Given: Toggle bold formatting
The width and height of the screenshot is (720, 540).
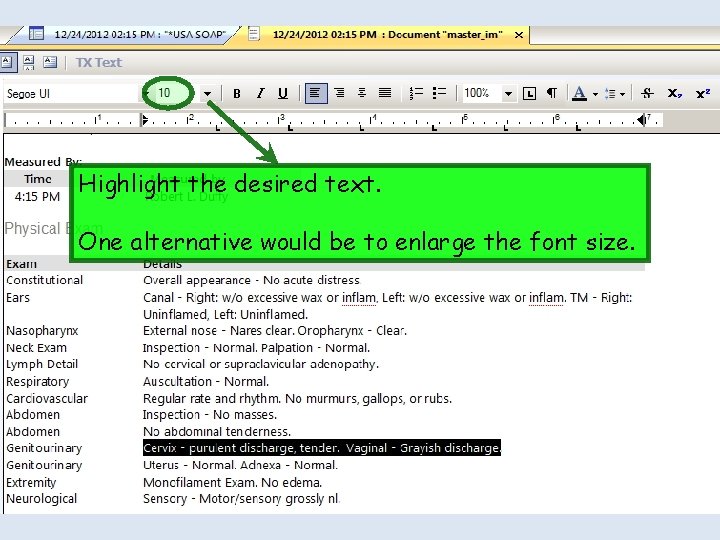Looking at the screenshot, I should 236,94.
